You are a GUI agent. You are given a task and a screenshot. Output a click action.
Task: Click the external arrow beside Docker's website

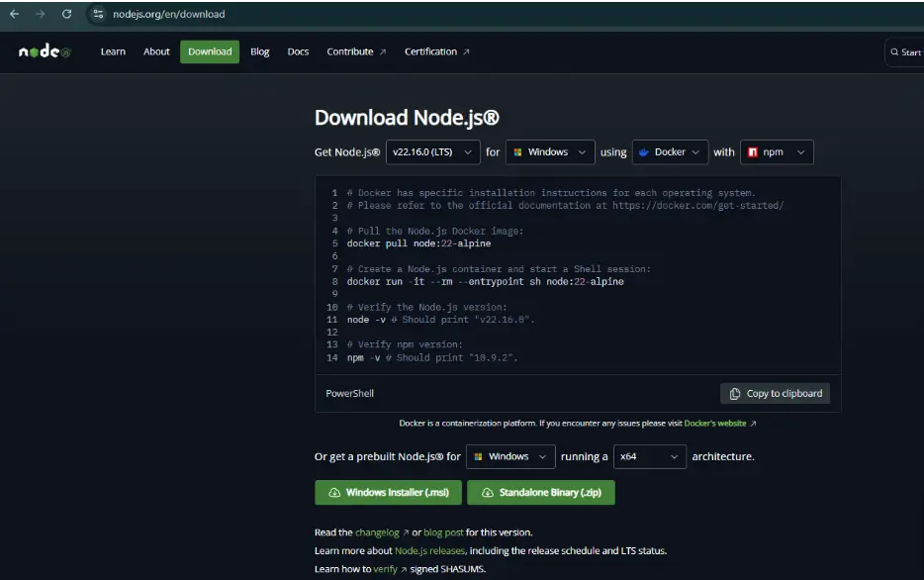point(753,424)
